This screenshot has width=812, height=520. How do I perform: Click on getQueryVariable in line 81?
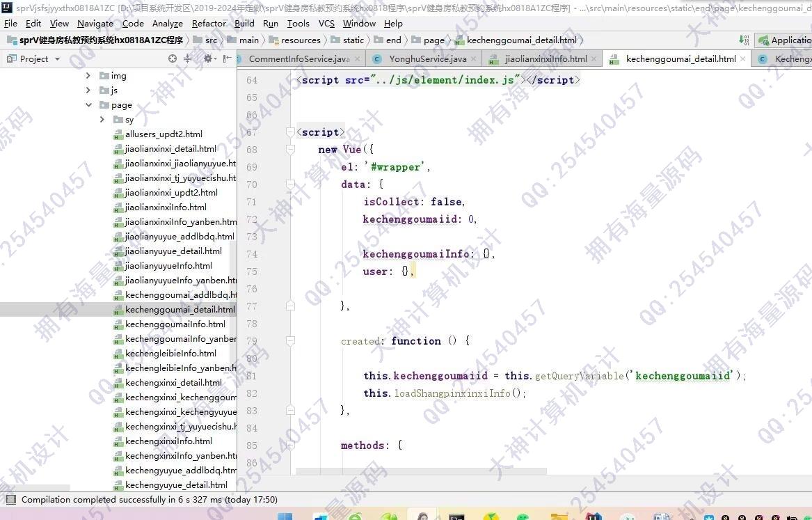click(579, 376)
